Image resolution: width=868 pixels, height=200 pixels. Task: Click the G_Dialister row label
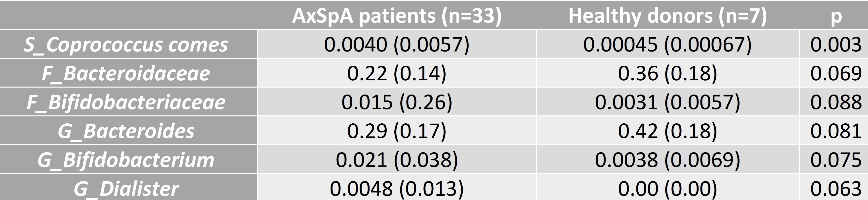coord(126,189)
